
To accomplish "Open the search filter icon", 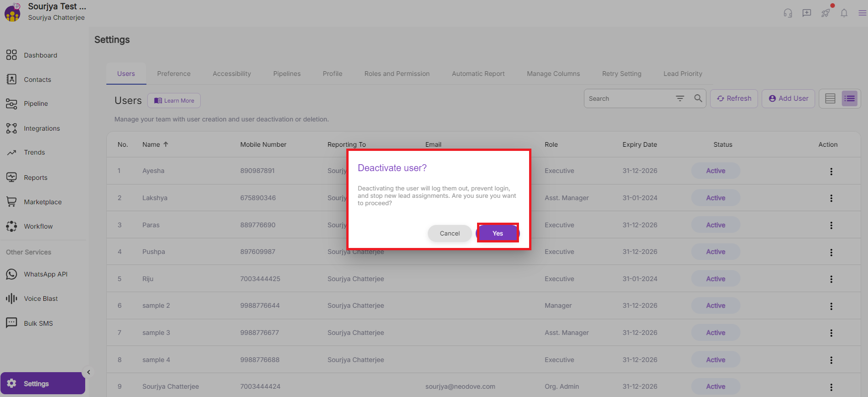I will pos(680,98).
